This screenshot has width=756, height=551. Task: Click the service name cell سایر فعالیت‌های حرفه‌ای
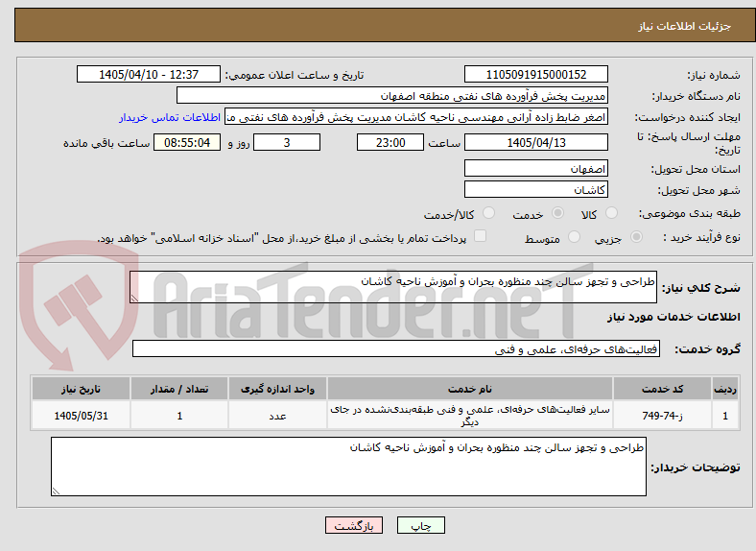[x=469, y=416]
